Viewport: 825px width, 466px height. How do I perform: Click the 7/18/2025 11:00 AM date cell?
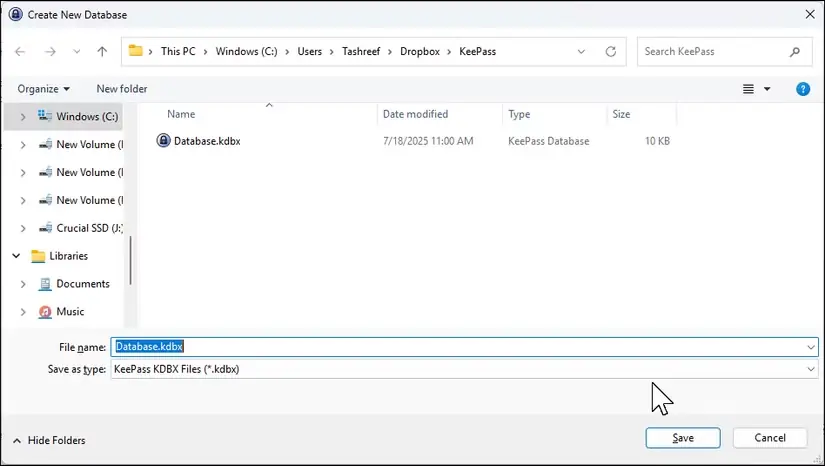428,141
